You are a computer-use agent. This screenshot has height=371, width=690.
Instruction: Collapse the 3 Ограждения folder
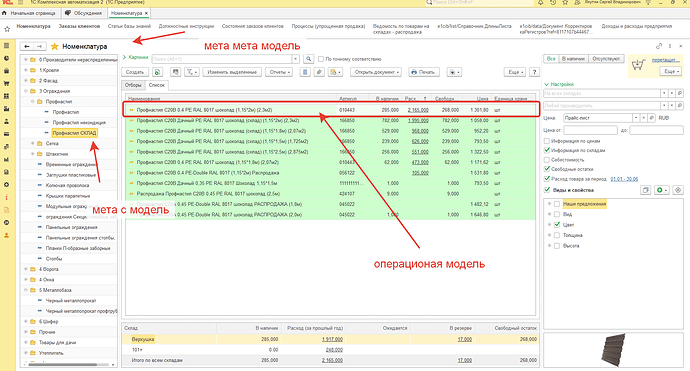tap(26, 91)
